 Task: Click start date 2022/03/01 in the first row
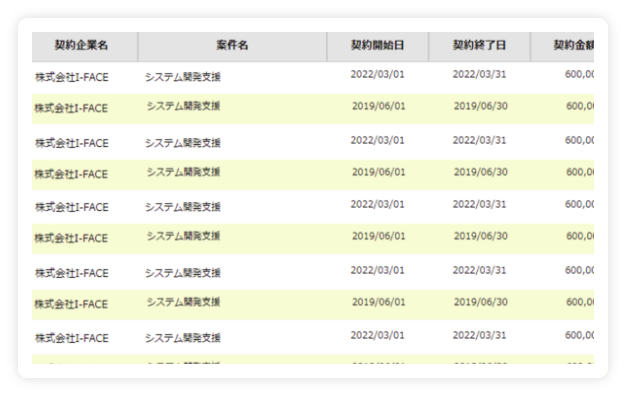pyautogui.click(x=377, y=75)
